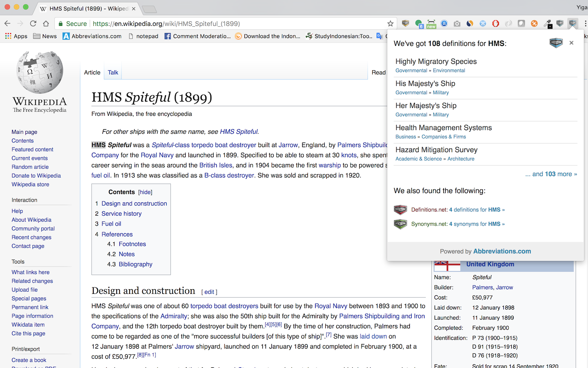Open the News bookmarks folder
The width and height of the screenshot is (588, 368).
45,36
